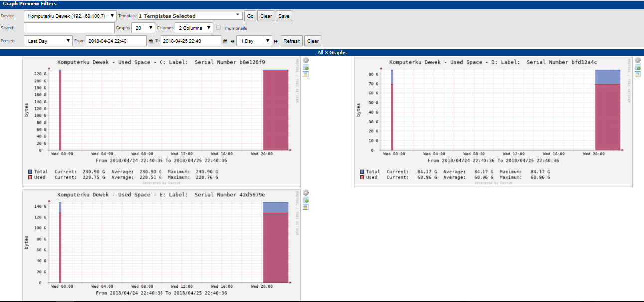The width and height of the screenshot is (644, 302).
Task: Click the list icon beside the C: graph
Action: click(306, 74)
